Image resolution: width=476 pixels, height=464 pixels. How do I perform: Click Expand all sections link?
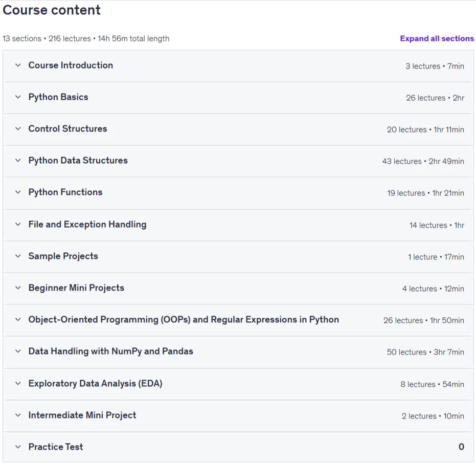437,38
